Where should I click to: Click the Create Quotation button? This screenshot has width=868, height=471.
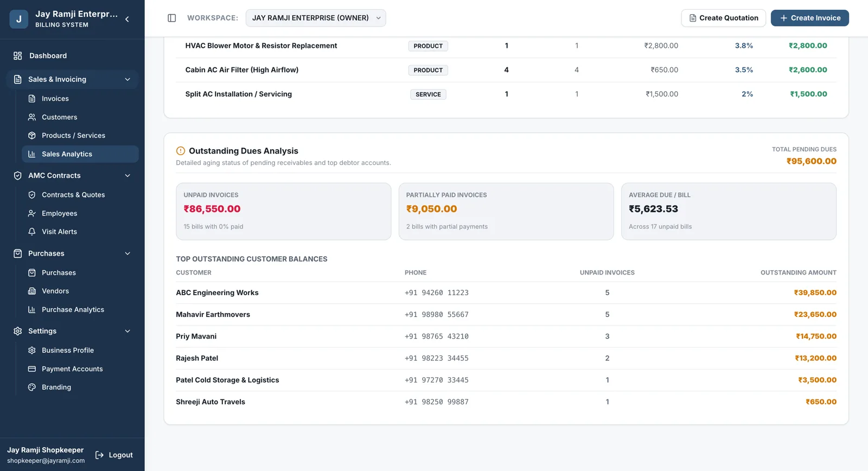[724, 18]
